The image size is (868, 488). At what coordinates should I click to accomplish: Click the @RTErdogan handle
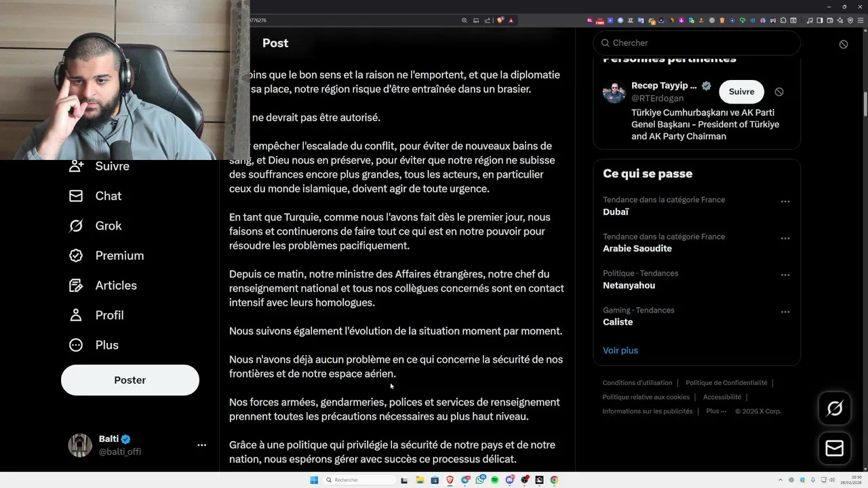coord(657,98)
